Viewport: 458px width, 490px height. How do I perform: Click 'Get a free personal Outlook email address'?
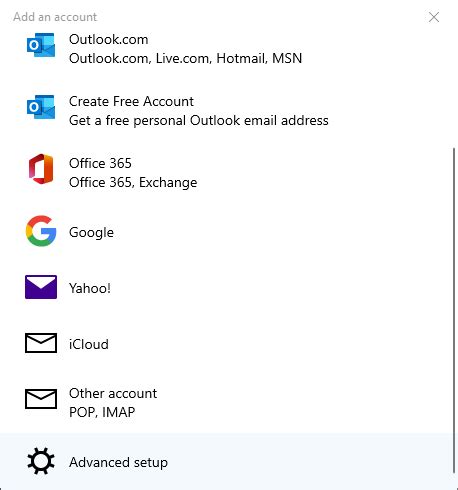pyautogui.click(x=199, y=120)
